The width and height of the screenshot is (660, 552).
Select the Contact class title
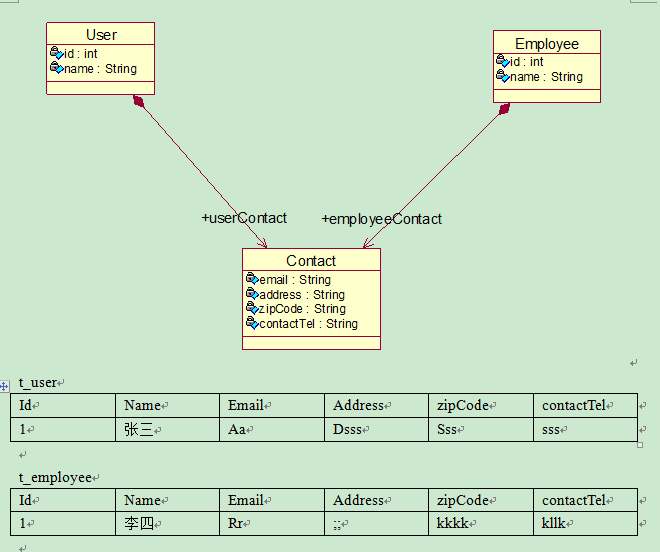click(311, 261)
